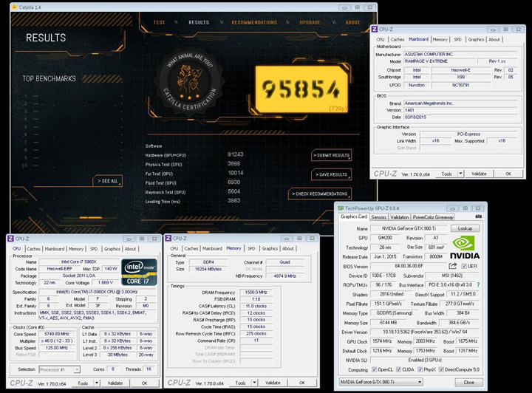Select the Graphics tab in the mainboard CPU-Z window
This screenshot has width=532, height=393.
pyautogui.click(x=476, y=40)
